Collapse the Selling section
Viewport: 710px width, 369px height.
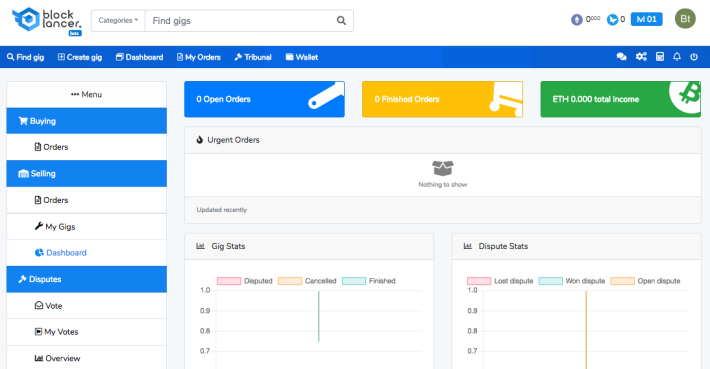coord(86,173)
